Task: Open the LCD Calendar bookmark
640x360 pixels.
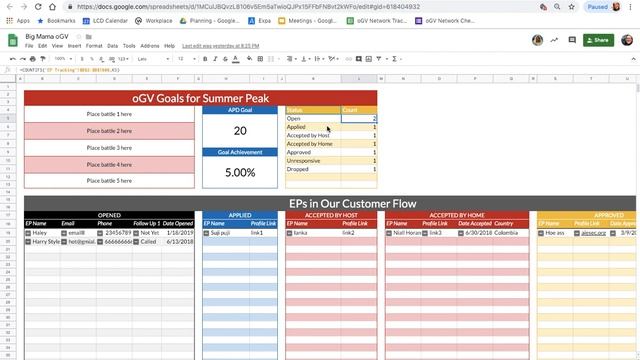Action: tap(105, 21)
